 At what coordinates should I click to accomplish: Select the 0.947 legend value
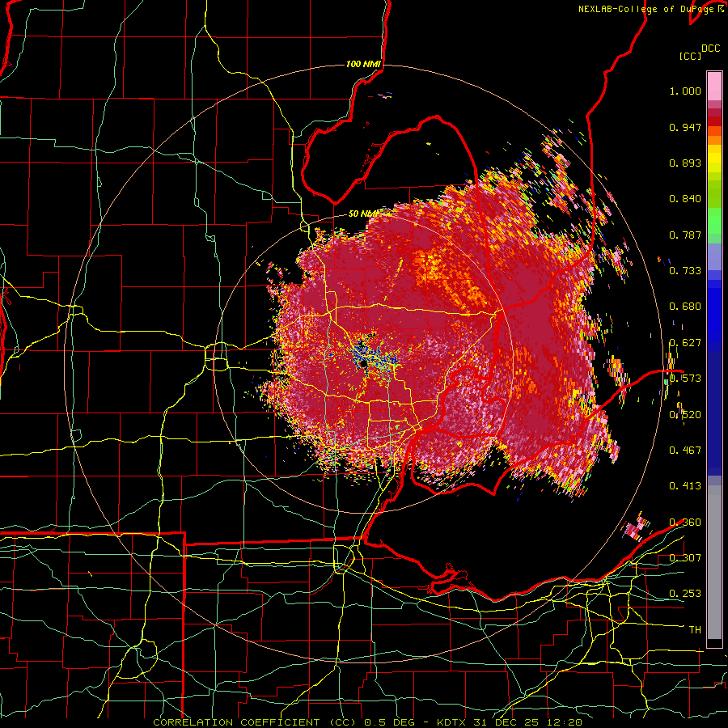coord(685,127)
